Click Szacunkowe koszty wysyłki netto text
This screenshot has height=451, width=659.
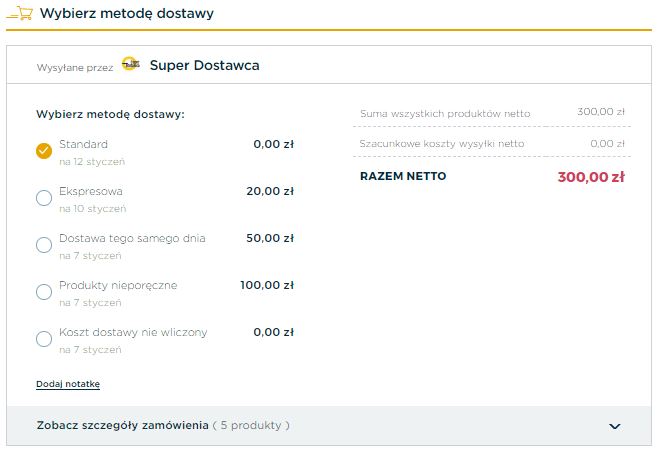(x=442, y=144)
